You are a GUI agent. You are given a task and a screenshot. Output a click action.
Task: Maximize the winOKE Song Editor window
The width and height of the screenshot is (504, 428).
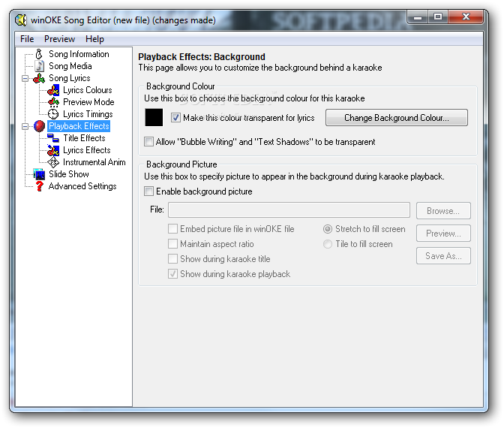point(437,17)
